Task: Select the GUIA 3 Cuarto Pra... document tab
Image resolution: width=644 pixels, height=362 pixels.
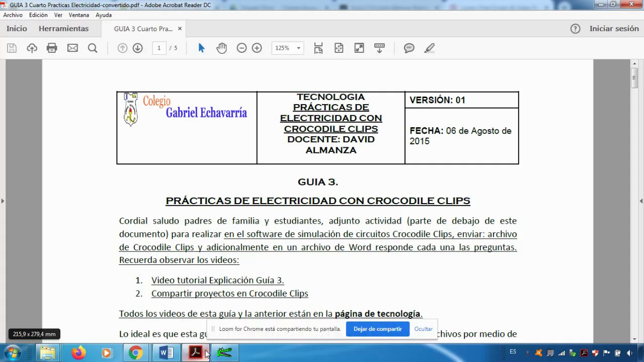Action: click(143, 29)
